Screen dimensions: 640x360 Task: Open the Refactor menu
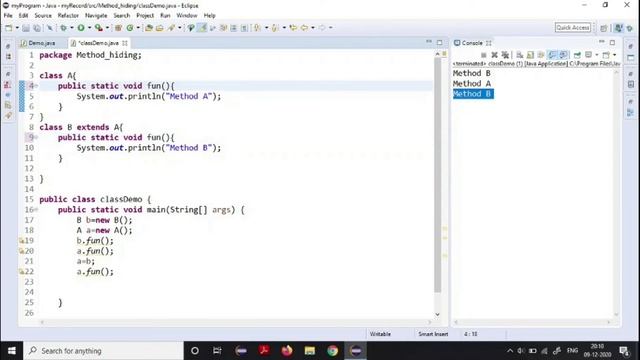[68, 16]
